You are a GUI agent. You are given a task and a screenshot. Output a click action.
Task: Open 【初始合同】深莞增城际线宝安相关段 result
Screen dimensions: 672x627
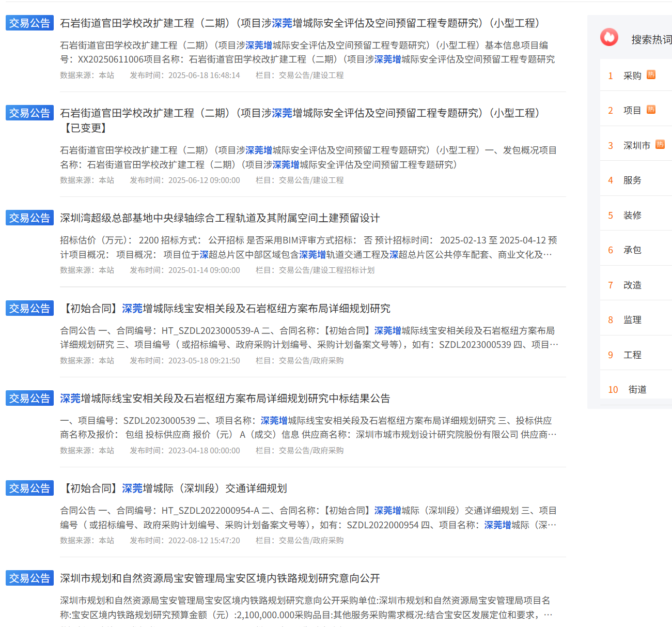coord(225,309)
